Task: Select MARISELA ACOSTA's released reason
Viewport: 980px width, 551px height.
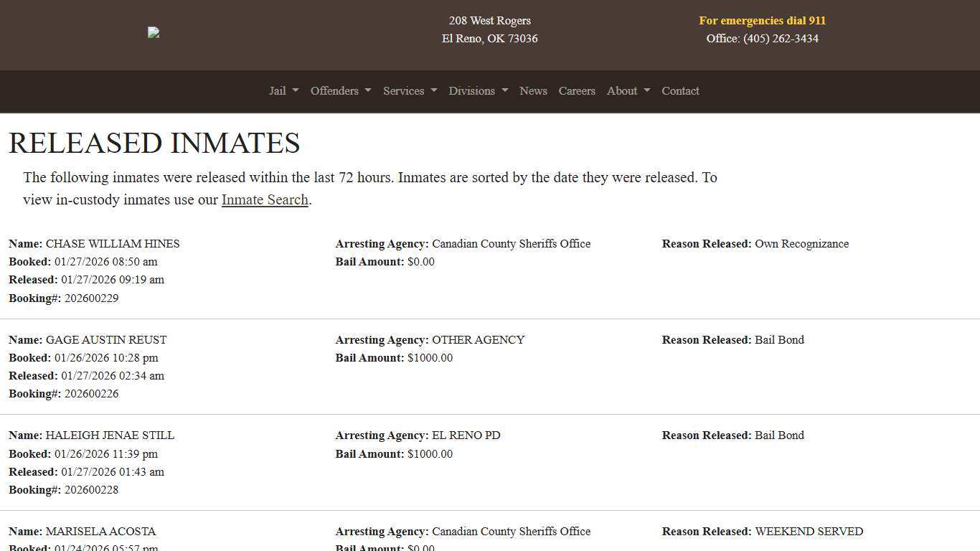Action: 809,532
